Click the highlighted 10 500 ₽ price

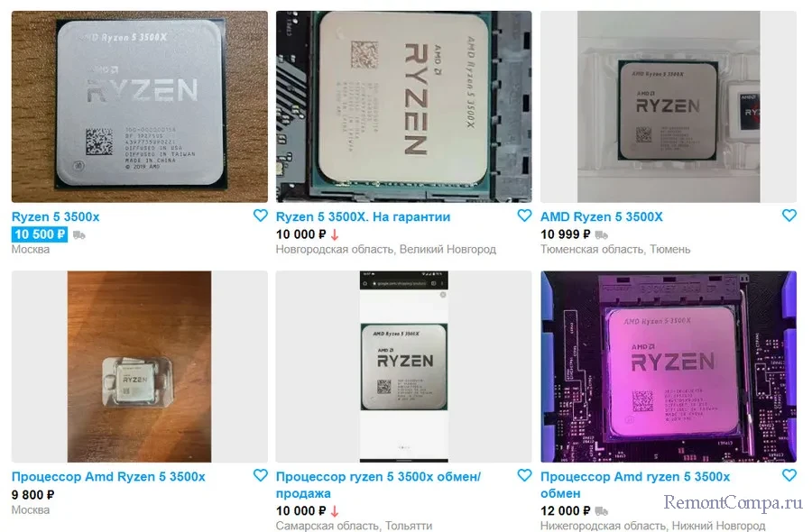[40, 234]
